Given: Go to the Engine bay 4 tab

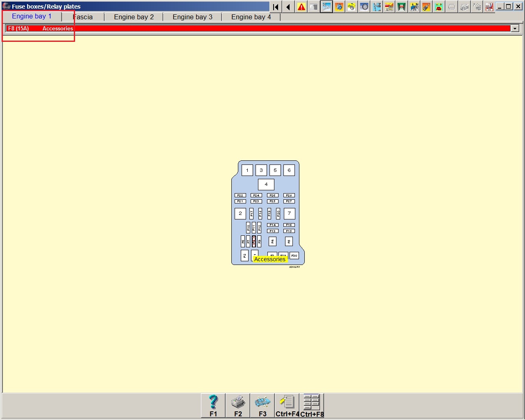Looking at the screenshot, I should pyautogui.click(x=251, y=17).
